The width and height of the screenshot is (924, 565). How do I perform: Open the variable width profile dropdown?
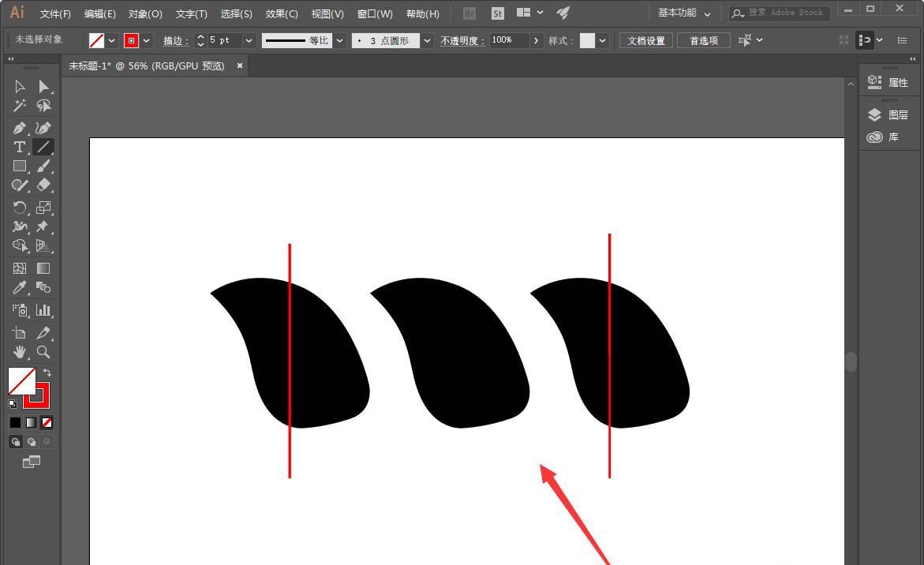[x=339, y=41]
